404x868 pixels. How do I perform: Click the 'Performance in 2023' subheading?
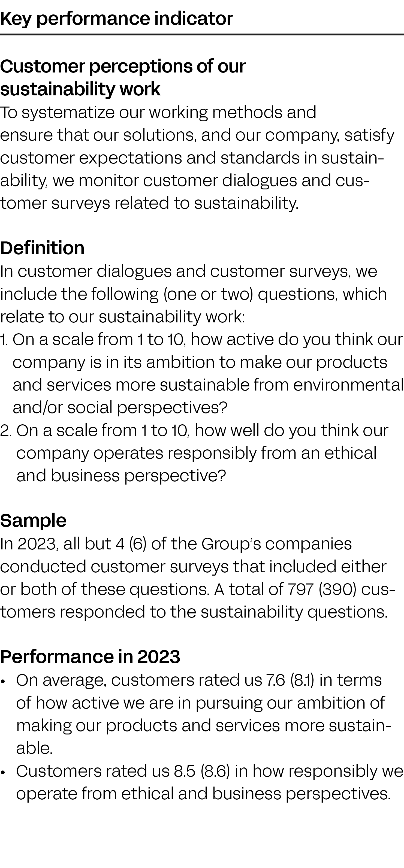(90, 657)
